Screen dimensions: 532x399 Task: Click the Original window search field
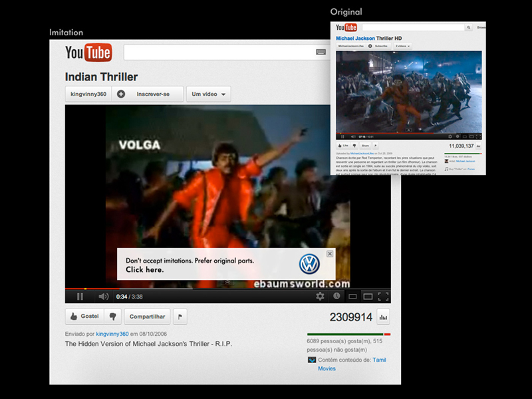coord(413,27)
